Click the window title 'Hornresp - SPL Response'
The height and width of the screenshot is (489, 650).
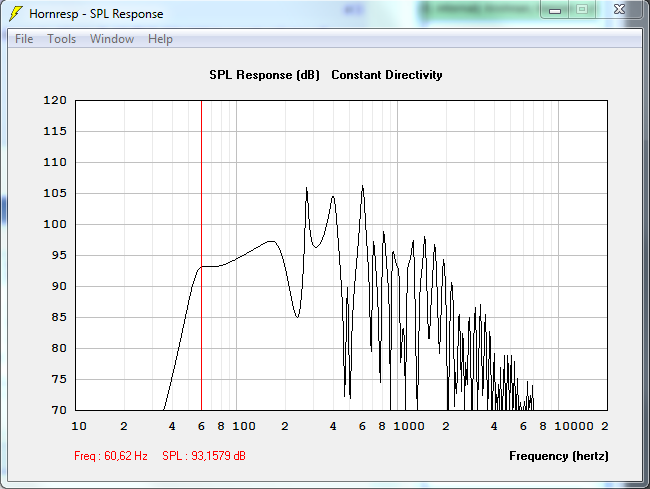coord(96,14)
